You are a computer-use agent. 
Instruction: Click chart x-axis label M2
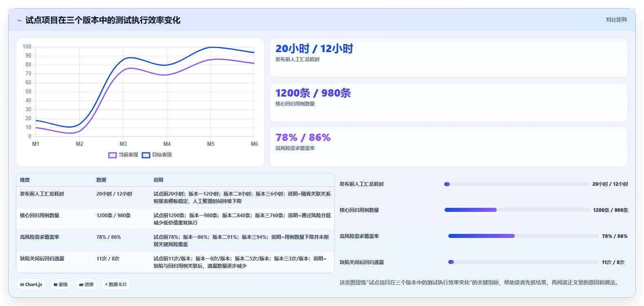coord(80,144)
